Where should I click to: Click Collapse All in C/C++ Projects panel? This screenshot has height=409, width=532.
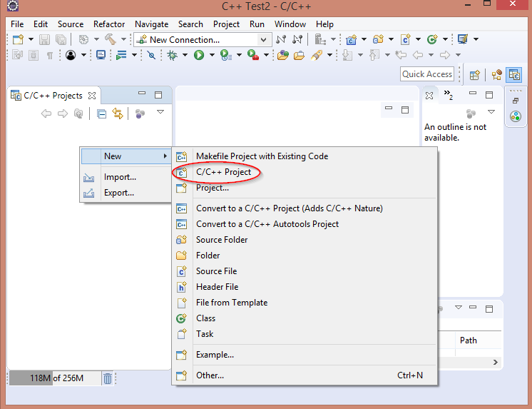101,113
